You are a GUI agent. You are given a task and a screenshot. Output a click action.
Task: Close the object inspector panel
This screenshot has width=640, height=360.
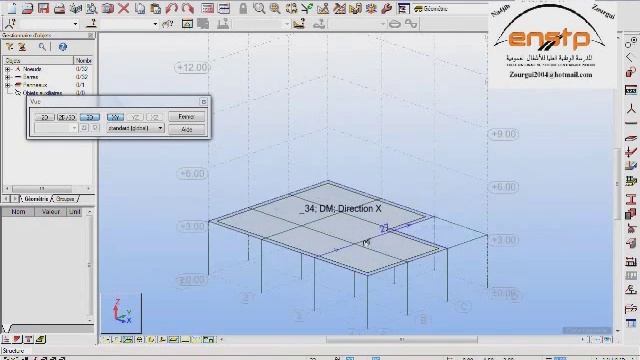point(91,36)
